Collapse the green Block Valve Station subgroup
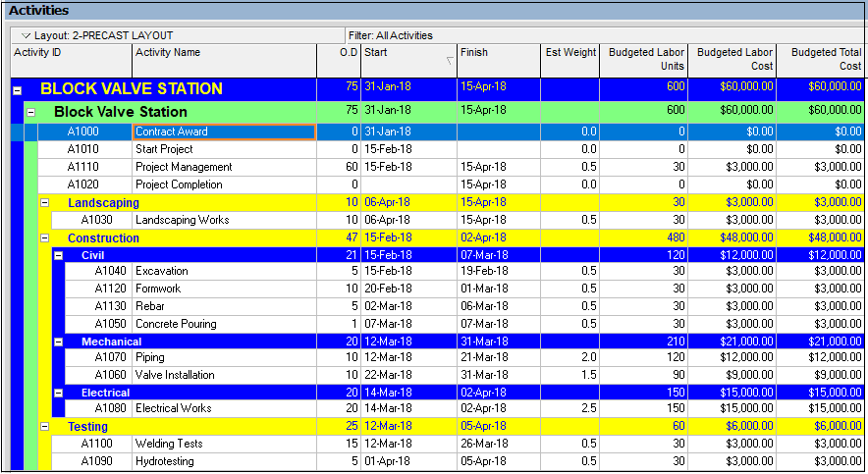Viewport: 868px width, 474px height. [x=31, y=112]
